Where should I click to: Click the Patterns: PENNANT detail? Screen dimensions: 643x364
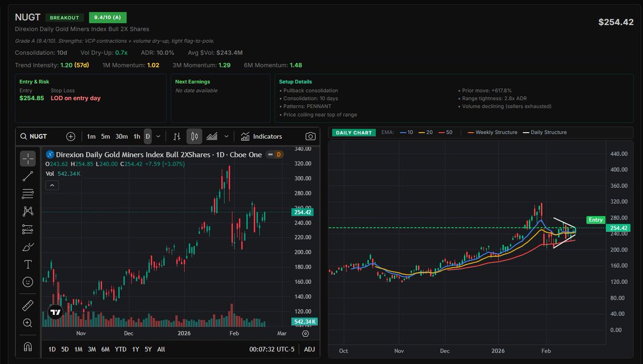pyautogui.click(x=308, y=107)
